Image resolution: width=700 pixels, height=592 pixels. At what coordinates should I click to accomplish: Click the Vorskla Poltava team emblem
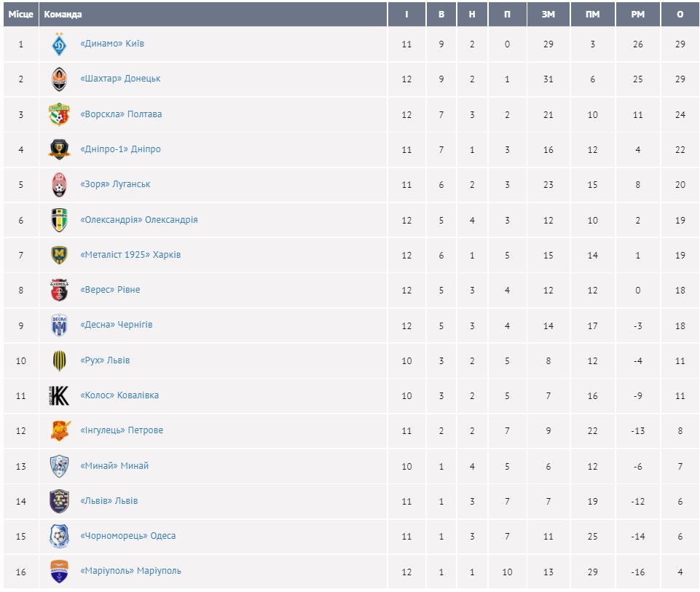(x=59, y=114)
